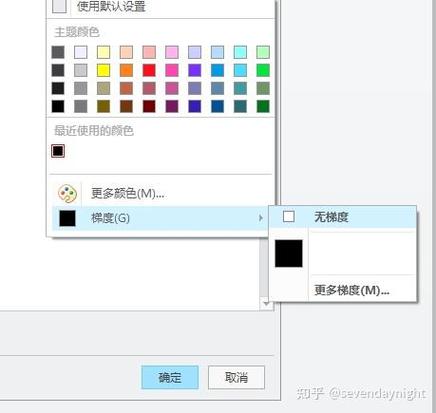The image size is (436, 413).
Task: Click the black swatch beside 梯度(G)
Action: [67, 218]
